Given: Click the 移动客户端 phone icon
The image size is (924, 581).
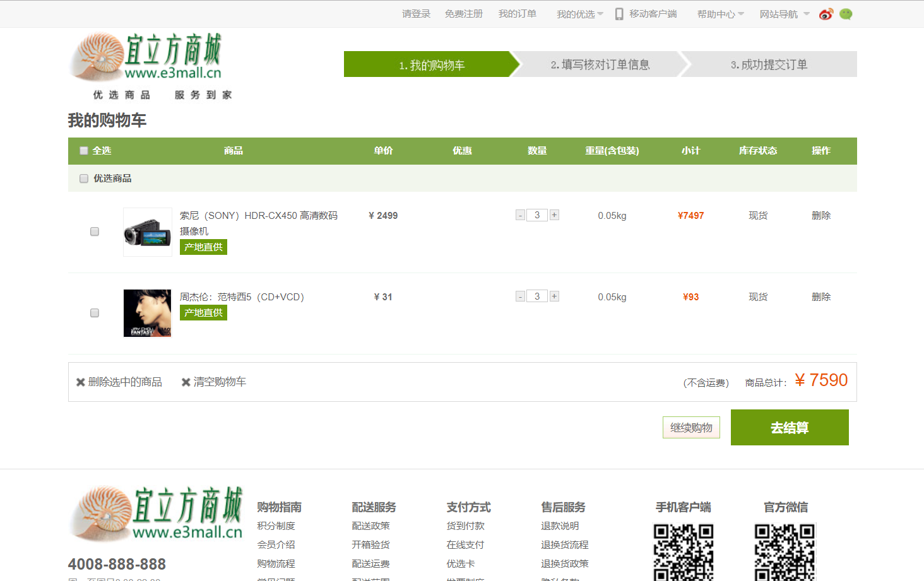Looking at the screenshot, I should point(619,13).
